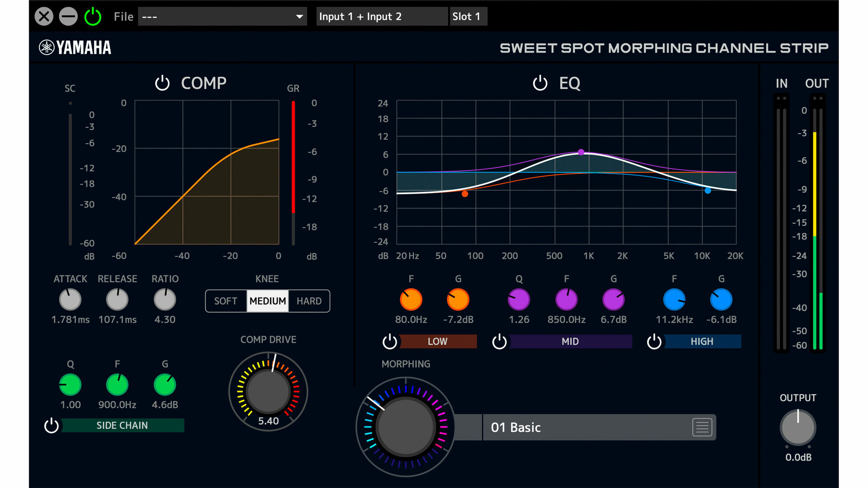The image size is (868, 488).
Task: Toggle the HIGH band power icon
Action: coord(654,341)
